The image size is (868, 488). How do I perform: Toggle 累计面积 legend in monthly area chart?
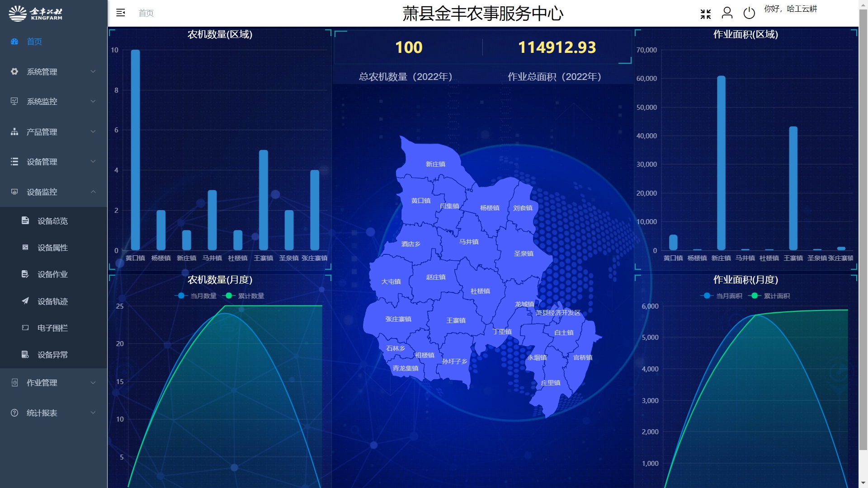coord(769,296)
